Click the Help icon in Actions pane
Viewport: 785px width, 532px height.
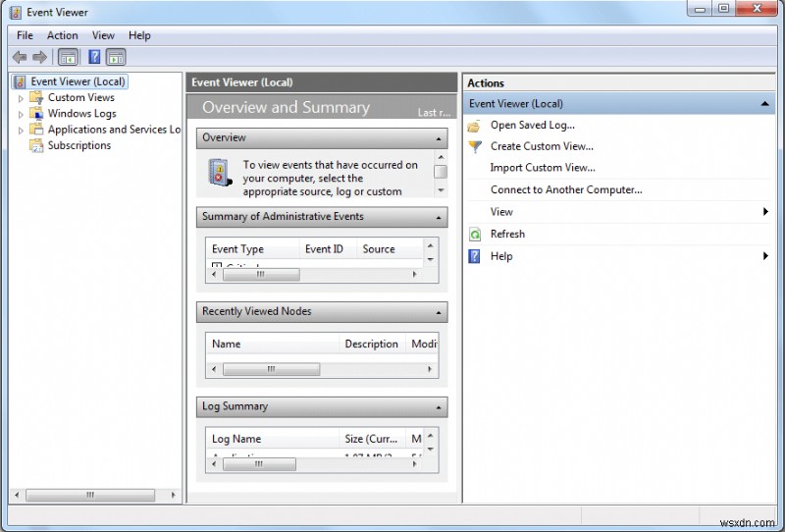[474, 256]
